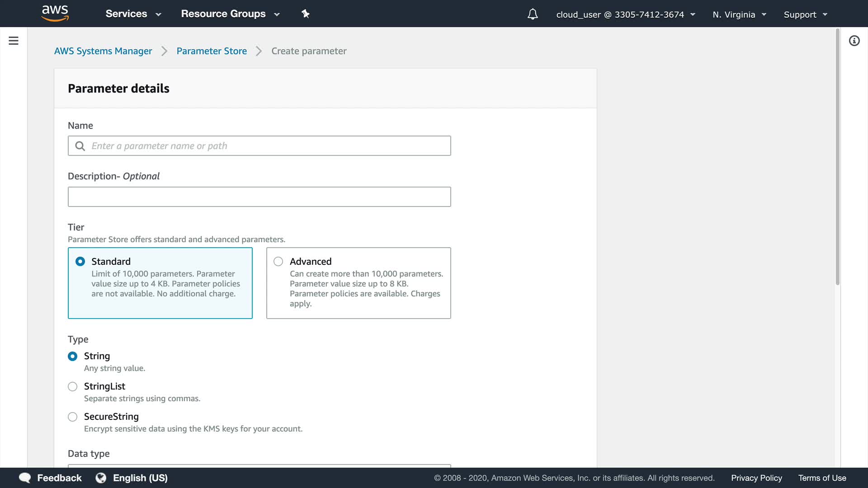Open the cloud_user account menu

click(625, 14)
